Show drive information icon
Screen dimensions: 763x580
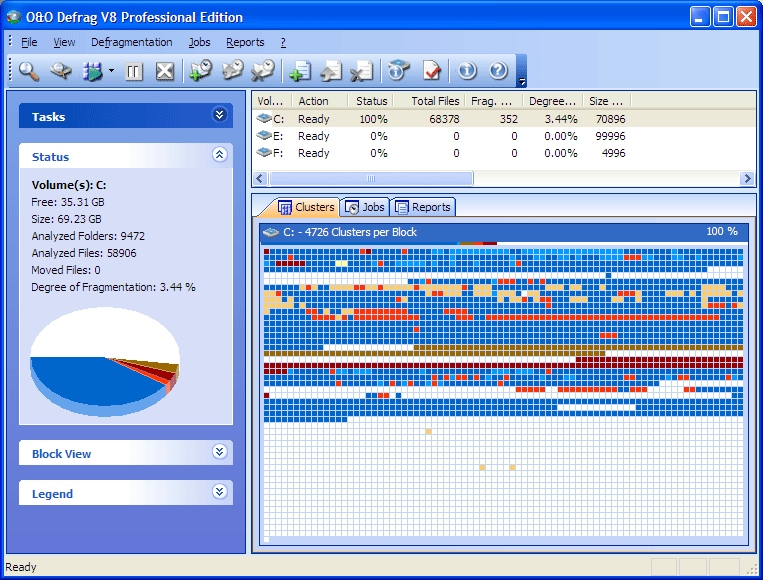[399, 71]
